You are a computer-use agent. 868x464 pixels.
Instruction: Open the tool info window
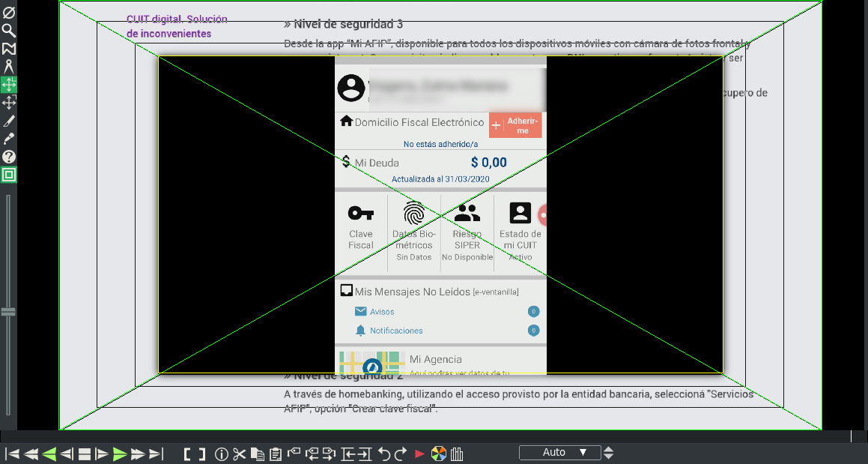pyautogui.click(x=9, y=157)
